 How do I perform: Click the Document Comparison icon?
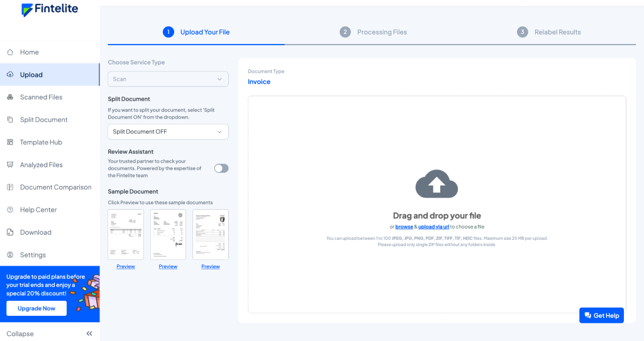(10, 187)
